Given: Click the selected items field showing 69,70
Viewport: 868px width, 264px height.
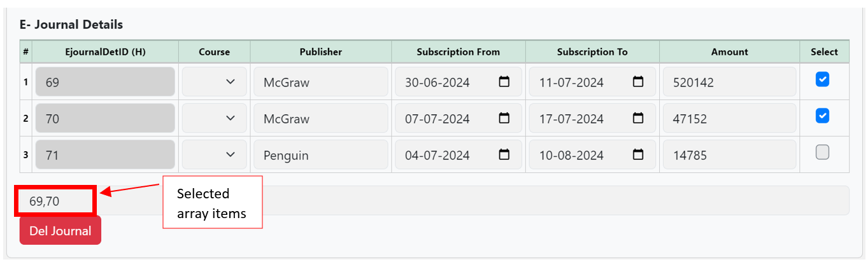Looking at the screenshot, I should pyautogui.click(x=434, y=201).
